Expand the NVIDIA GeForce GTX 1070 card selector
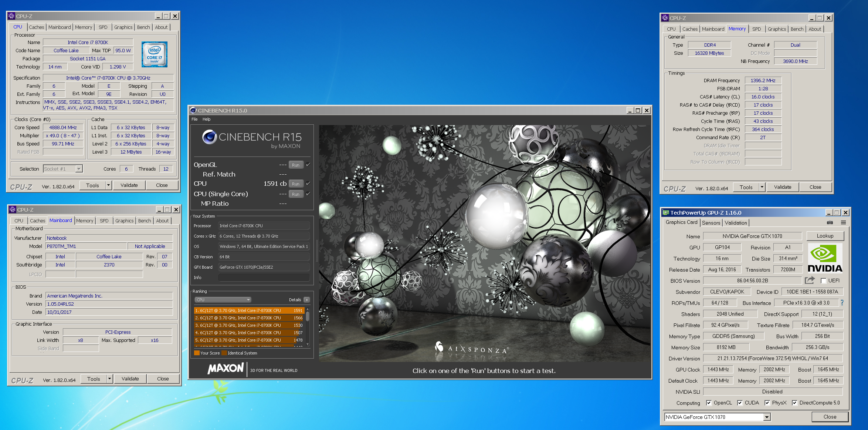The image size is (868, 430). [x=767, y=417]
